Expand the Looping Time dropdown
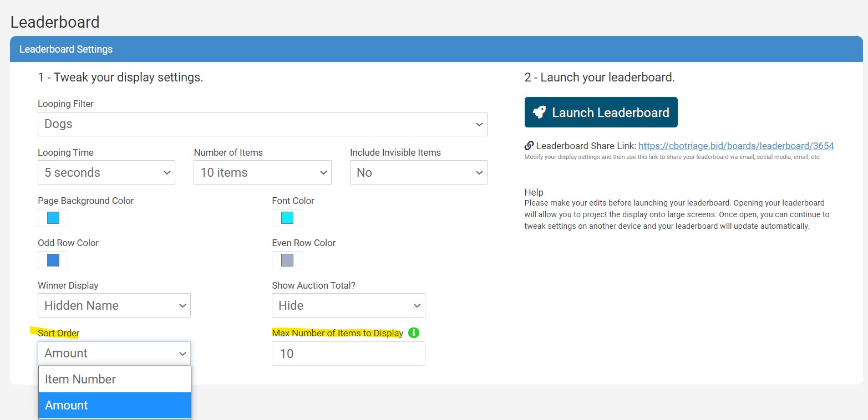The width and height of the screenshot is (868, 420). point(106,172)
